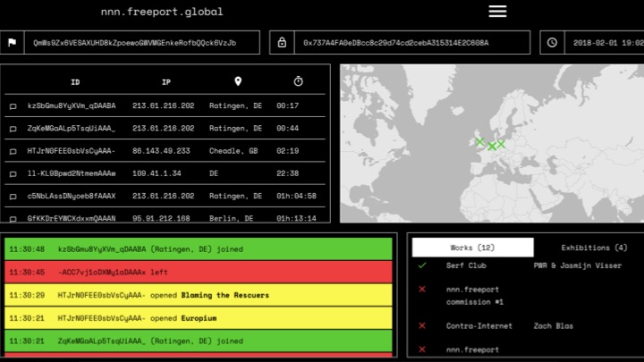The height and width of the screenshot is (362, 644).
Task: Toggle checkbox for ZqKeMGaALp5TsqUiAAA_ row
Action: click(13, 128)
